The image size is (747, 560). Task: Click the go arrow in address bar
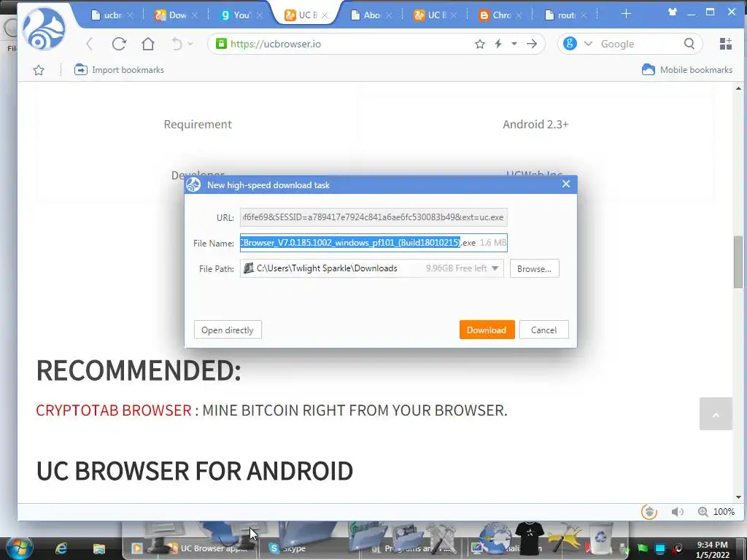(532, 44)
